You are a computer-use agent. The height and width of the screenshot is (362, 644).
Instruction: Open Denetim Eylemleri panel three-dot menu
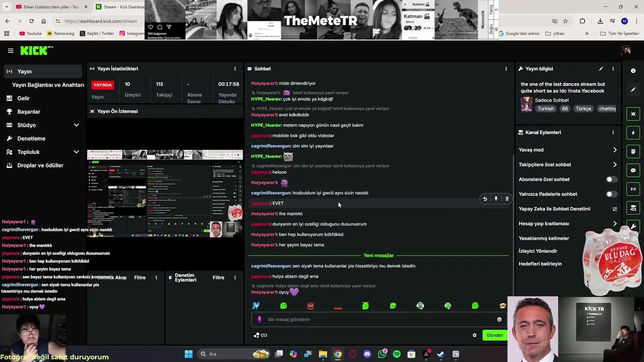tap(235, 278)
